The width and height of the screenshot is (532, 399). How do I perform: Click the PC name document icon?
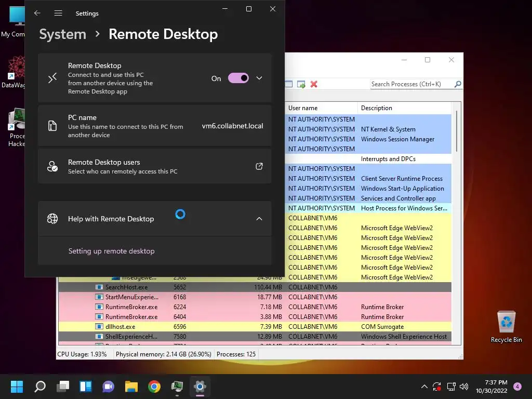[x=52, y=126]
